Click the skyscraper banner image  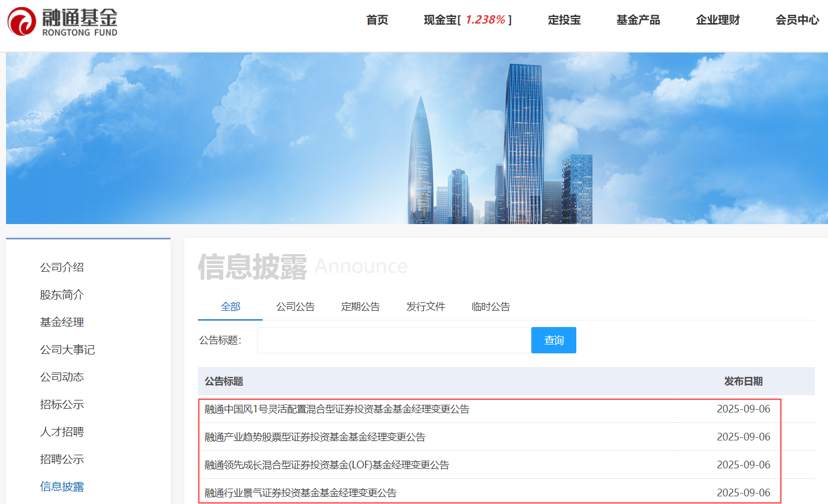pyautogui.click(x=417, y=138)
